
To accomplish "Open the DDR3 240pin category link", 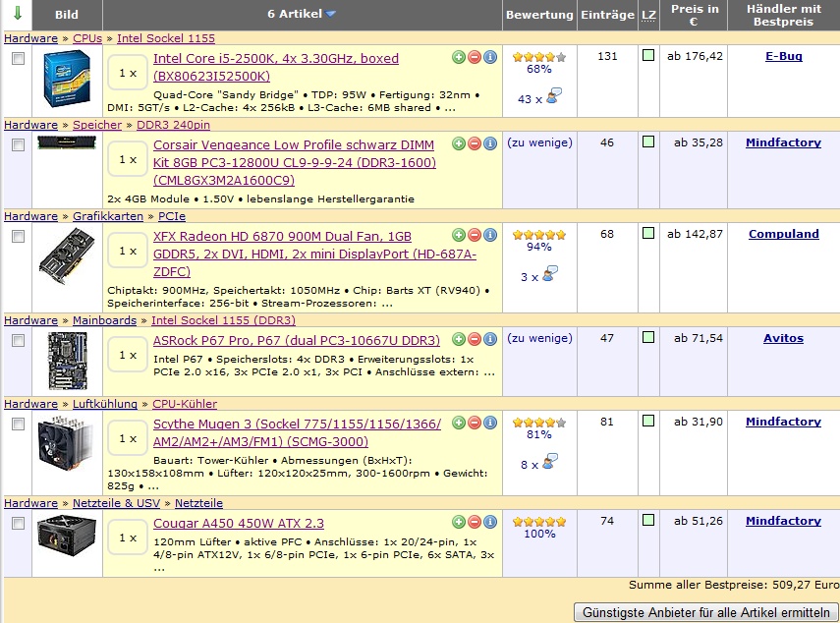I will (x=173, y=125).
